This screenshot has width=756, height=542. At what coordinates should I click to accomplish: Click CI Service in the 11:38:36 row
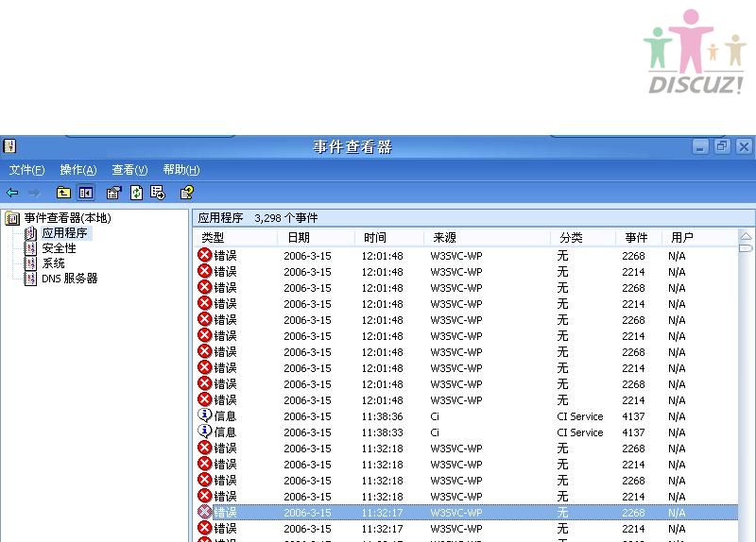pyautogui.click(x=580, y=416)
